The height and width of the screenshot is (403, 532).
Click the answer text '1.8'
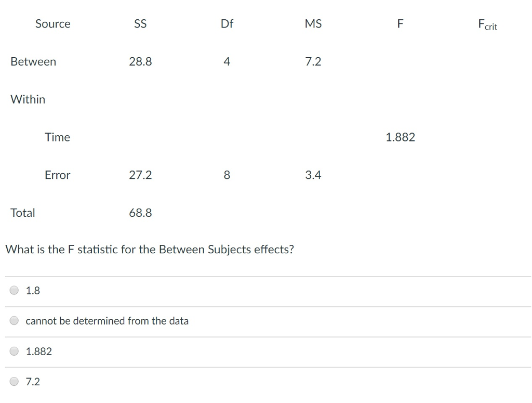point(32,290)
